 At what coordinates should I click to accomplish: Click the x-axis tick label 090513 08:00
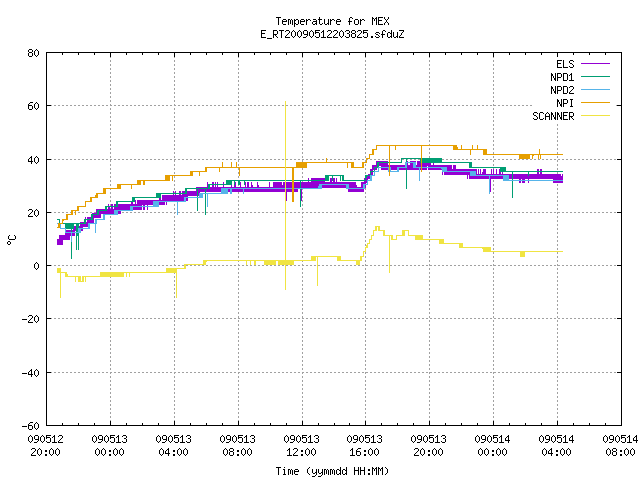point(238,446)
